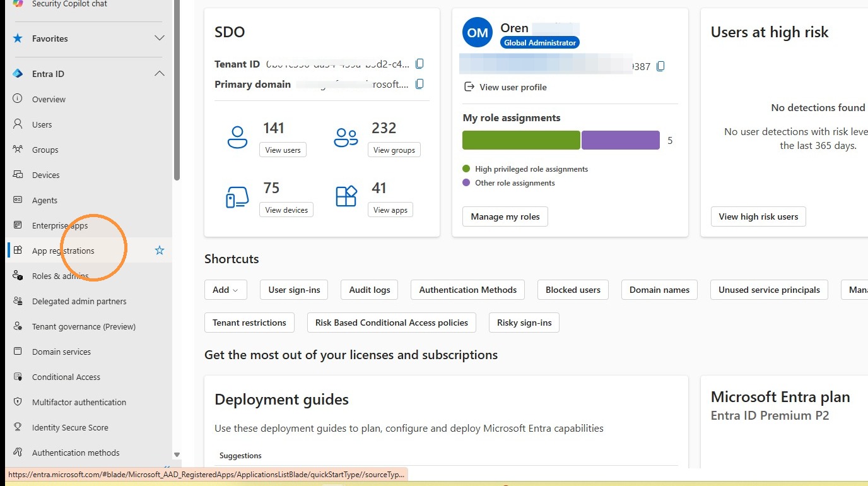The height and width of the screenshot is (486, 868).
Task: Click the Users icon in the sidebar
Action: (18, 124)
